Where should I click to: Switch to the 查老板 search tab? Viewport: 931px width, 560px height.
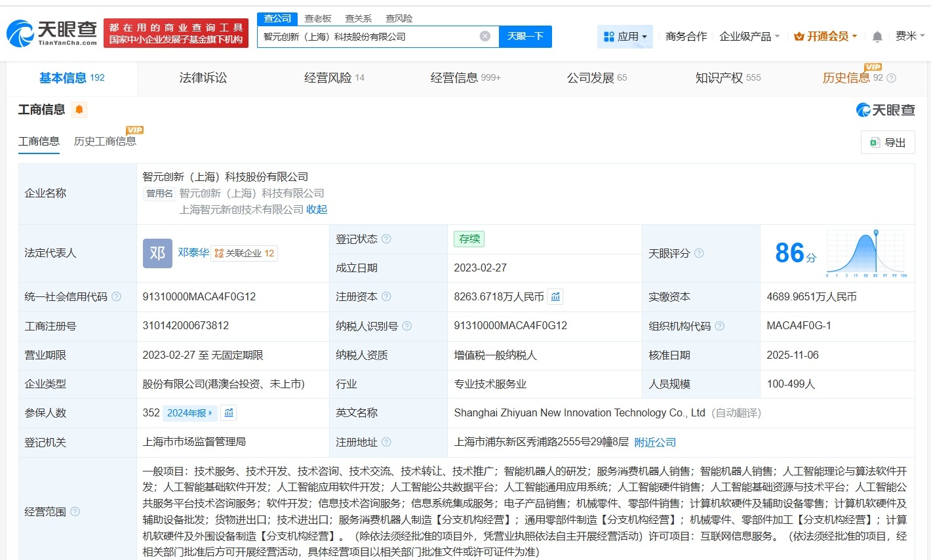317,18
